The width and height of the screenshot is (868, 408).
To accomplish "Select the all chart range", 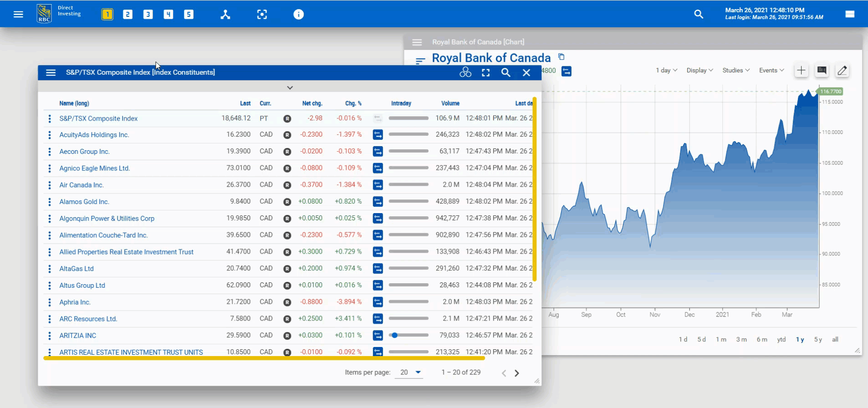I will tap(835, 340).
